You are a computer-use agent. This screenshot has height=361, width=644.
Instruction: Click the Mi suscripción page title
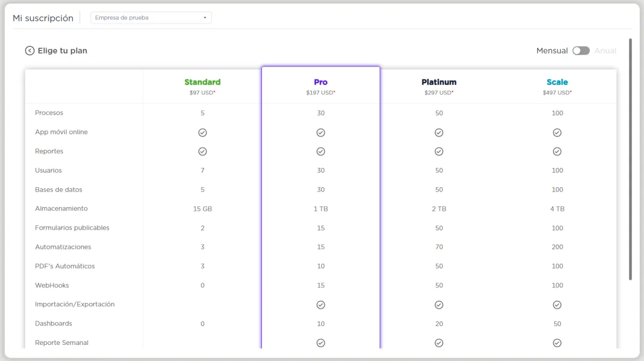[43, 18]
